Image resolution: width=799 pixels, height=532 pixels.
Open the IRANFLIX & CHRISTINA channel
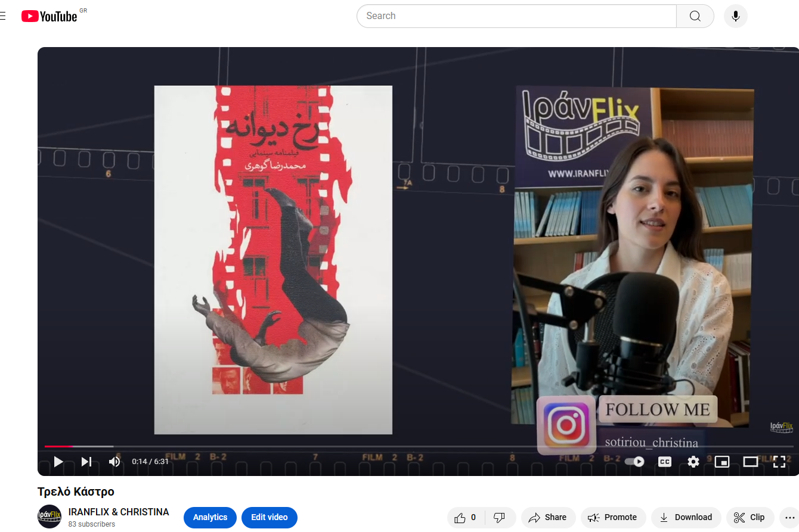119,512
